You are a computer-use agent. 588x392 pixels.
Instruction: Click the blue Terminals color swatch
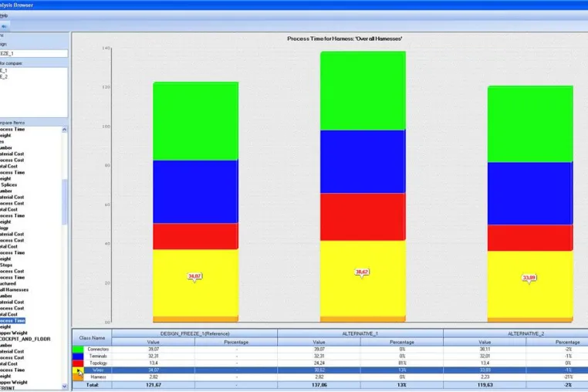pos(78,356)
